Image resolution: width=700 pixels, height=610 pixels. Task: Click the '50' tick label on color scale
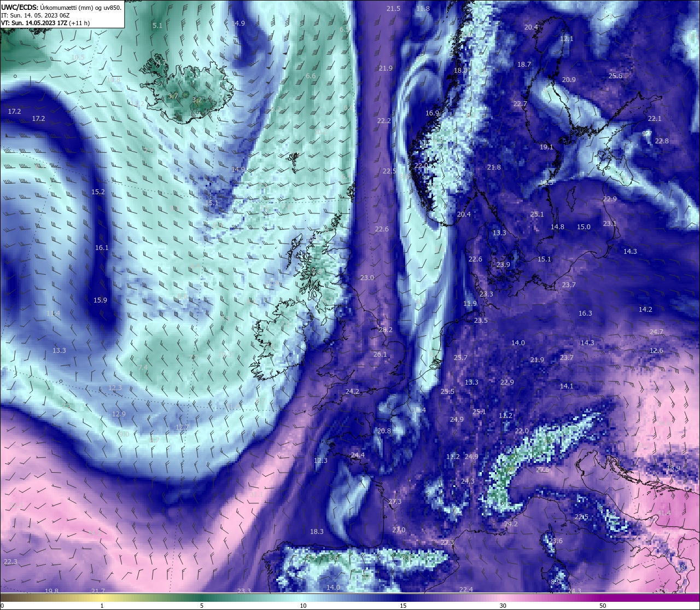(603, 606)
